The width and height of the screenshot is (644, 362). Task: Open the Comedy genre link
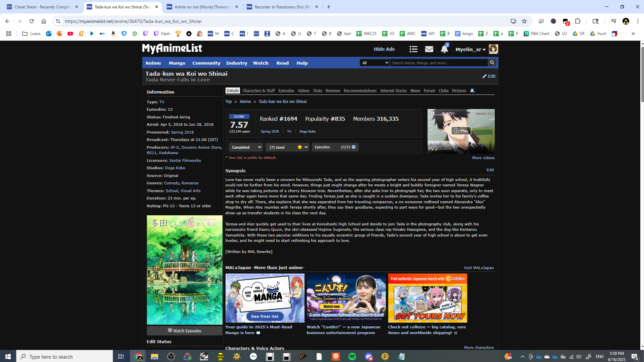tap(171, 183)
